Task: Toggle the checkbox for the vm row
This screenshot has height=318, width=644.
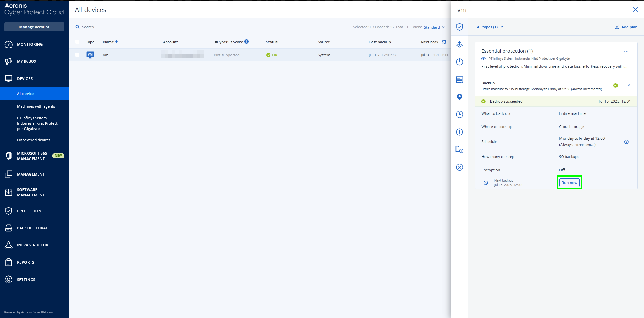Action: pos(77,55)
